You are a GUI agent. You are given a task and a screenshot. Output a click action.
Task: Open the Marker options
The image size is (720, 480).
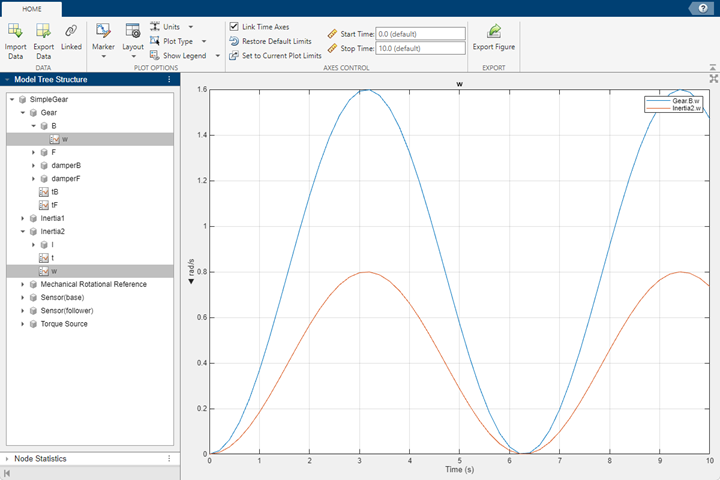click(x=102, y=33)
